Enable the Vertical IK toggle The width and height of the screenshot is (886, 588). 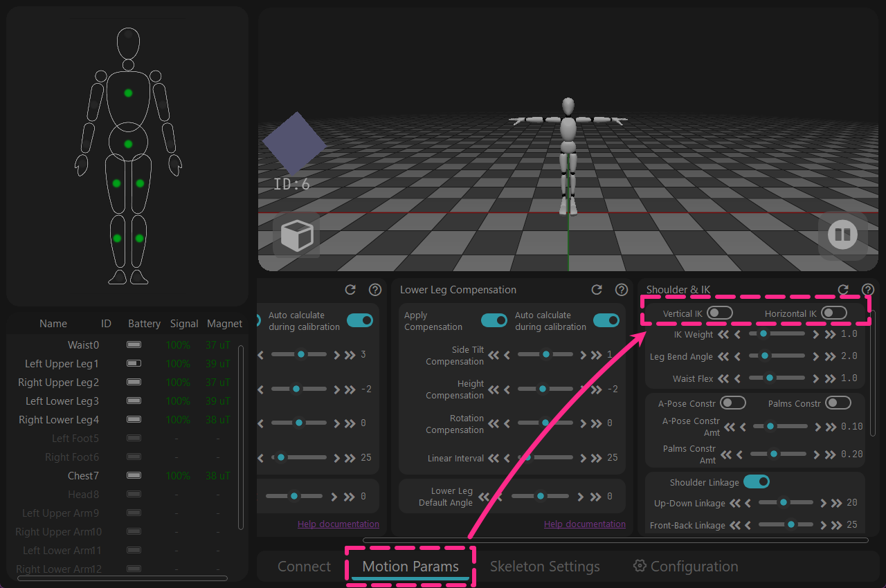point(720,313)
